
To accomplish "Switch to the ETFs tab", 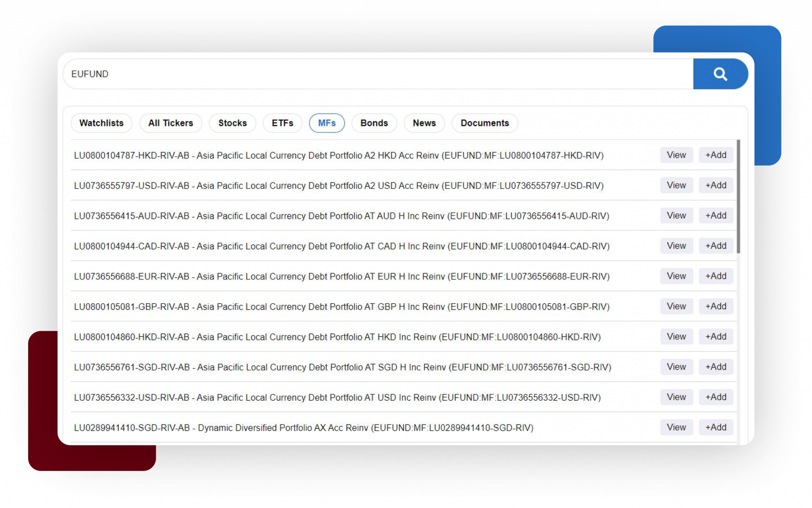I will tap(282, 123).
